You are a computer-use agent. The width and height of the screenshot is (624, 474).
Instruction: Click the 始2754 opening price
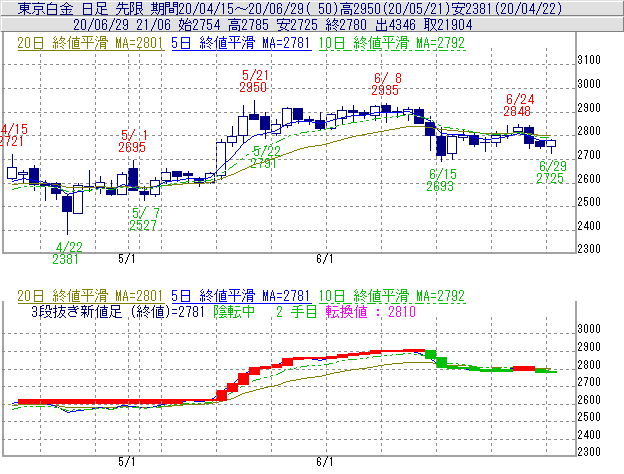(x=199, y=25)
